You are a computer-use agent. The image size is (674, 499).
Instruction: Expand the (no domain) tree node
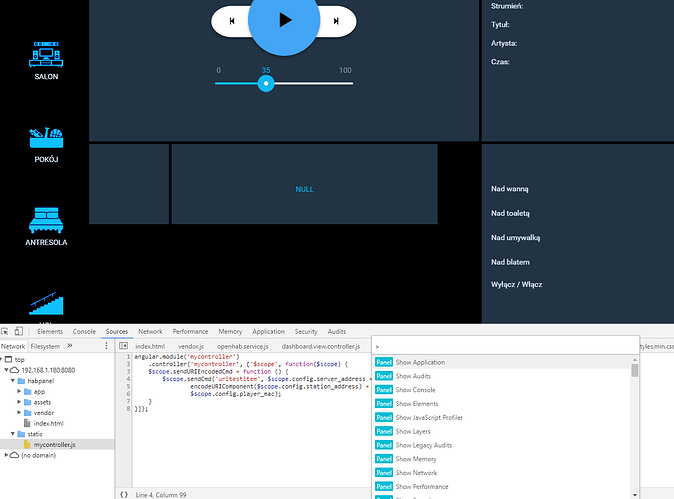(x=6, y=455)
